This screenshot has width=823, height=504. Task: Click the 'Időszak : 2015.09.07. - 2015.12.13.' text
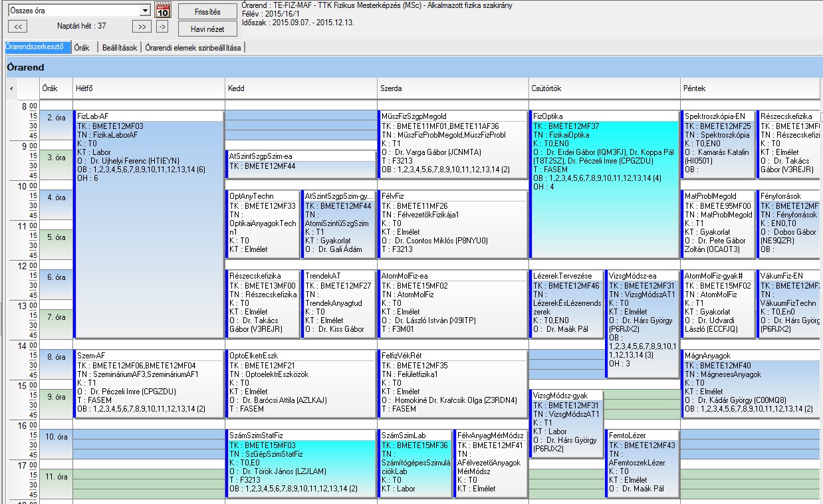point(298,22)
